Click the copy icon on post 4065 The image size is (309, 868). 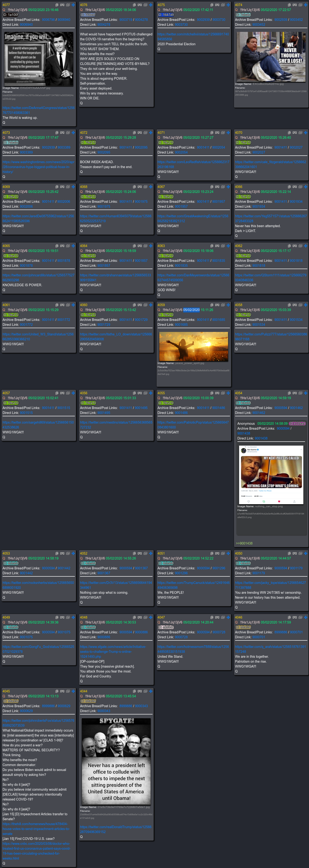(x=57, y=246)
